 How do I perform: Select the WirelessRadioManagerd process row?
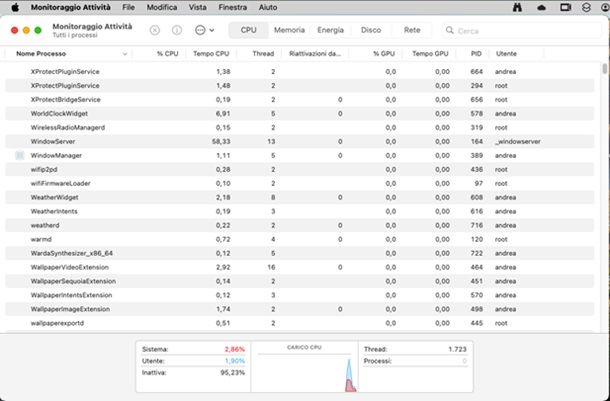pyautogui.click(x=300, y=128)
